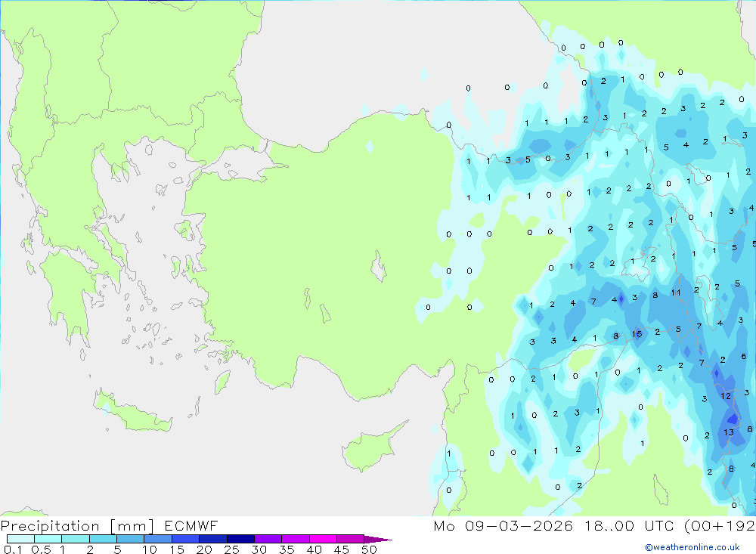Click the '0.1' legend scale label
756x554 pixels.
(13, 549)
